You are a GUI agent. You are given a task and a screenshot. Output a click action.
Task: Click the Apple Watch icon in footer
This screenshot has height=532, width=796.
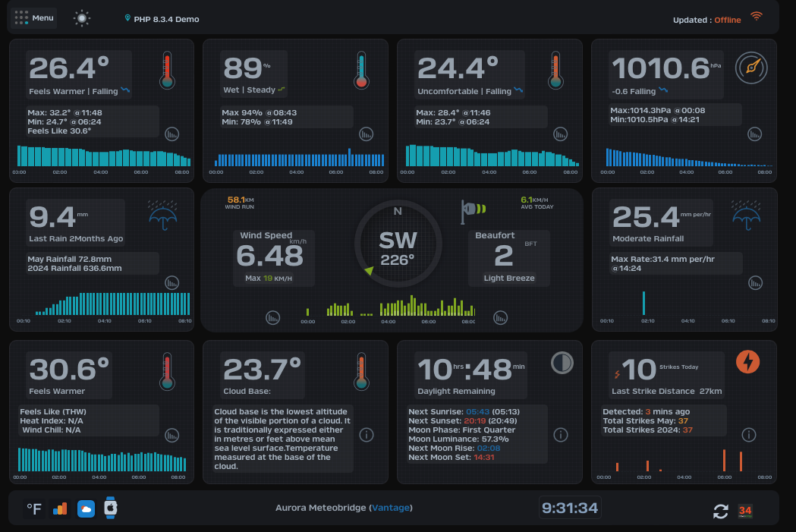(x=111, y=508)
